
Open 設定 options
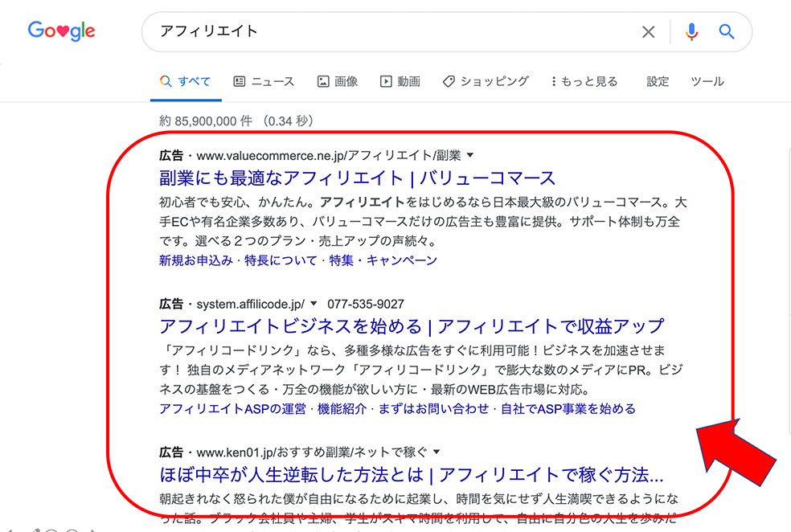coord(658,81)
